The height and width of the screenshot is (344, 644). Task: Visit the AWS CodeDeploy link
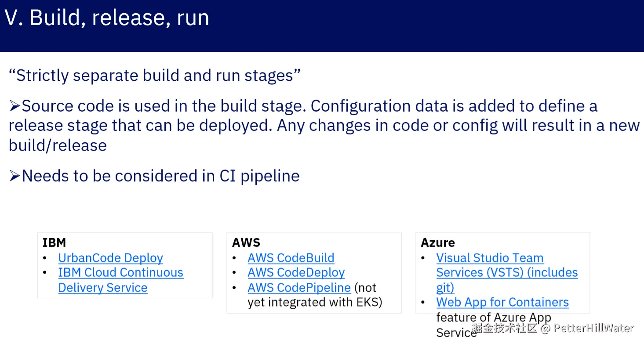pos(296,273)
